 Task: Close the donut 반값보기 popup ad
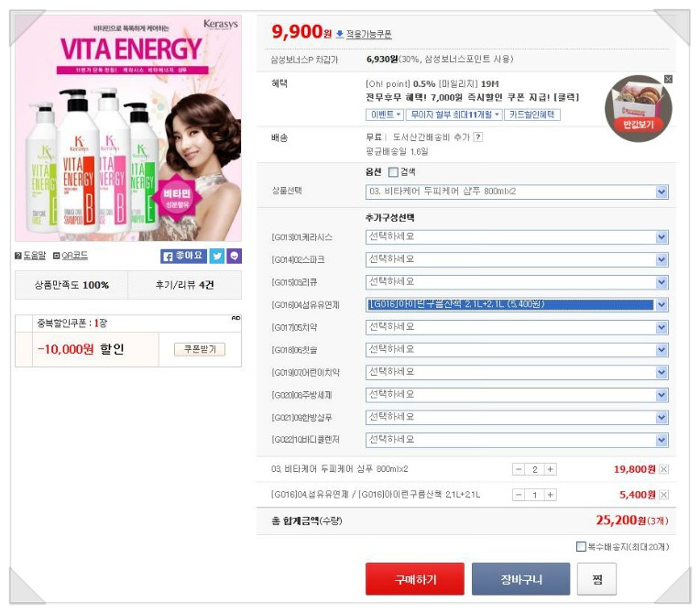pos(668,79)
